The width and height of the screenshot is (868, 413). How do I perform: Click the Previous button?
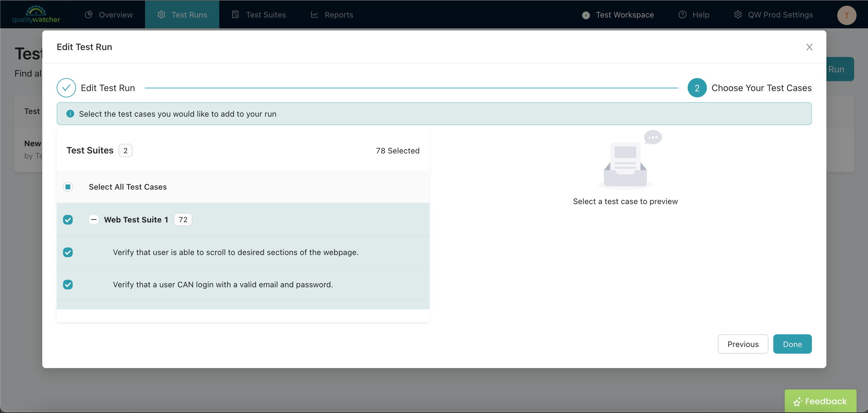[743, 343]
